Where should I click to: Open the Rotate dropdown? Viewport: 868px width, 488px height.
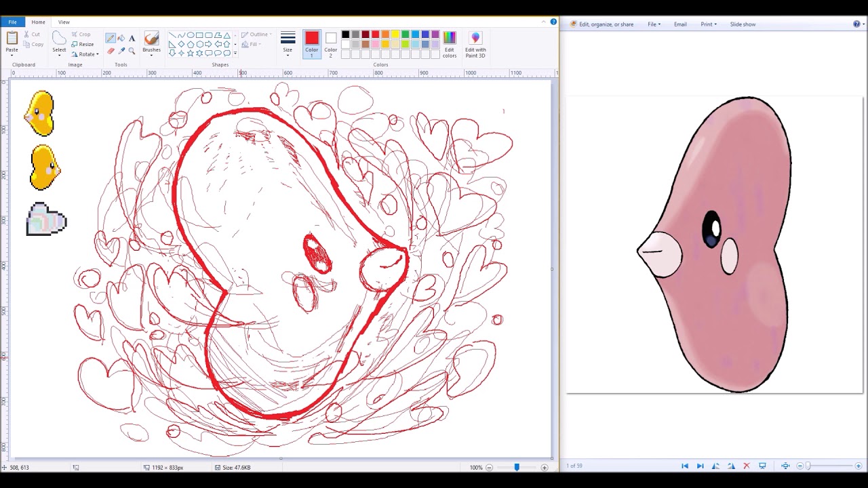coord(85,54)
